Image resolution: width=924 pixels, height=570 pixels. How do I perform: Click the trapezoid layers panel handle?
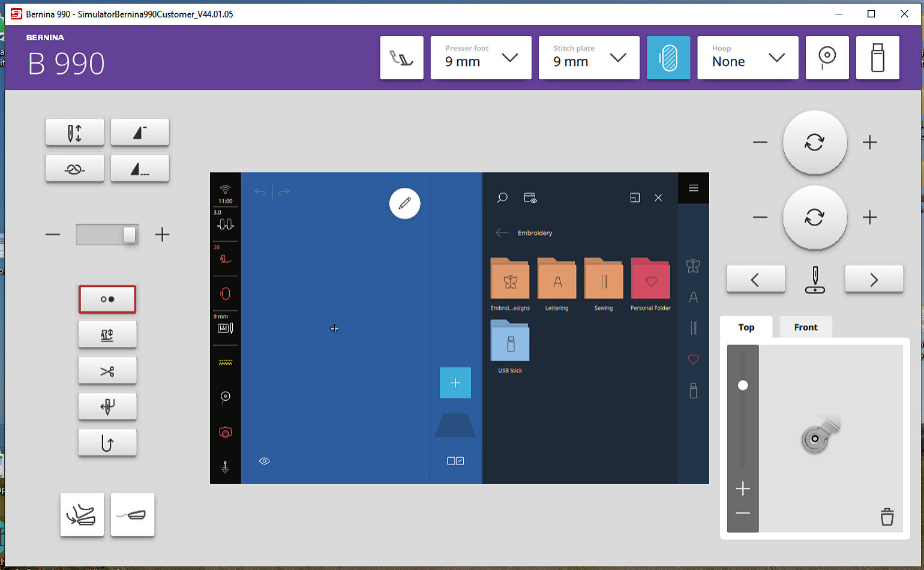coord(455,425)
